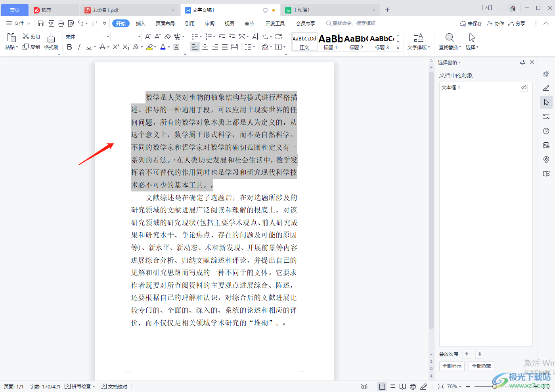Click the Copy icon
This screenshot has width=555, height=392.
pos(26,47)
